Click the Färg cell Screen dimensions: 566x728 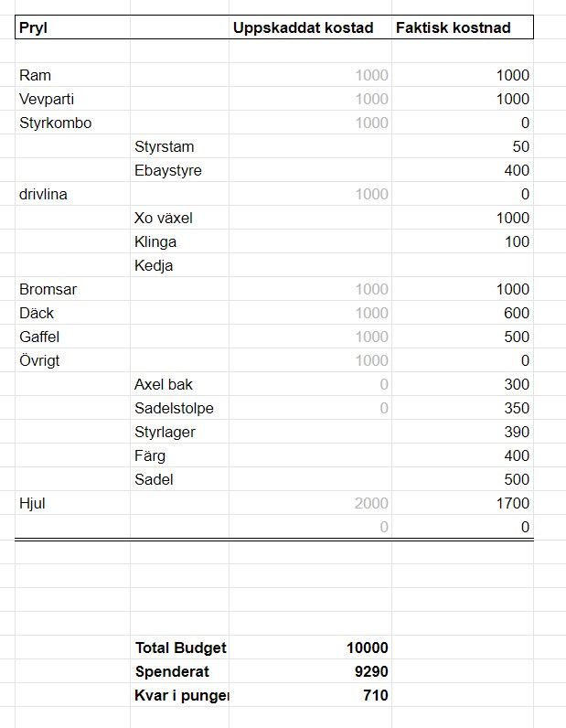(180, 455)
